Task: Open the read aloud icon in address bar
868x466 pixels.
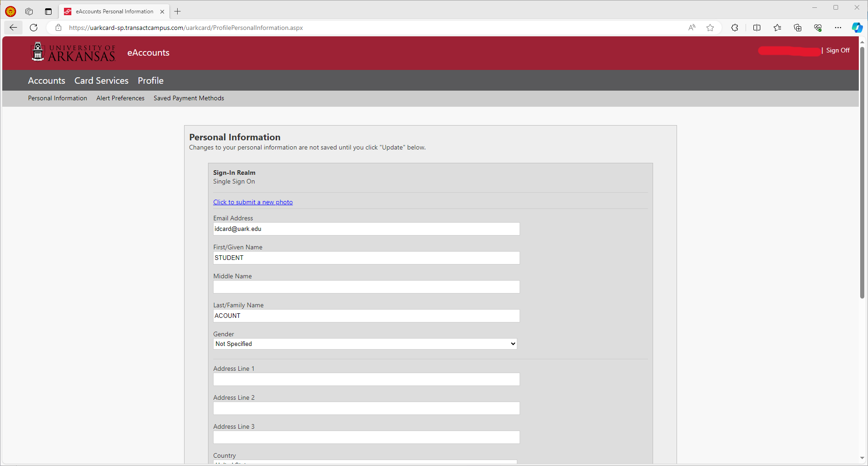Action: click(692, 28)
